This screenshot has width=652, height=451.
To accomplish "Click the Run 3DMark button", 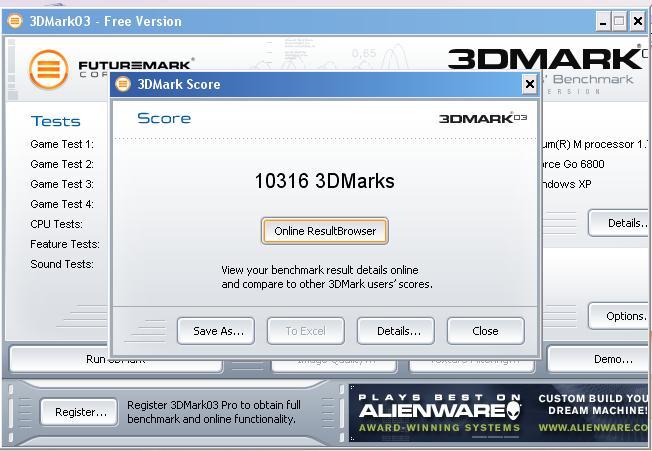I will tap(116, 359).
